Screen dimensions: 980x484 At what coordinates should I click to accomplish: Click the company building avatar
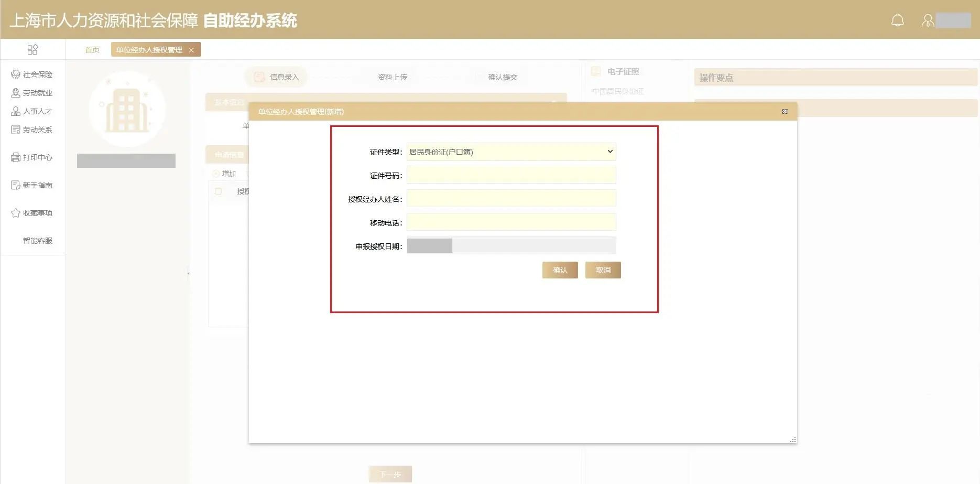click(127, 109)
